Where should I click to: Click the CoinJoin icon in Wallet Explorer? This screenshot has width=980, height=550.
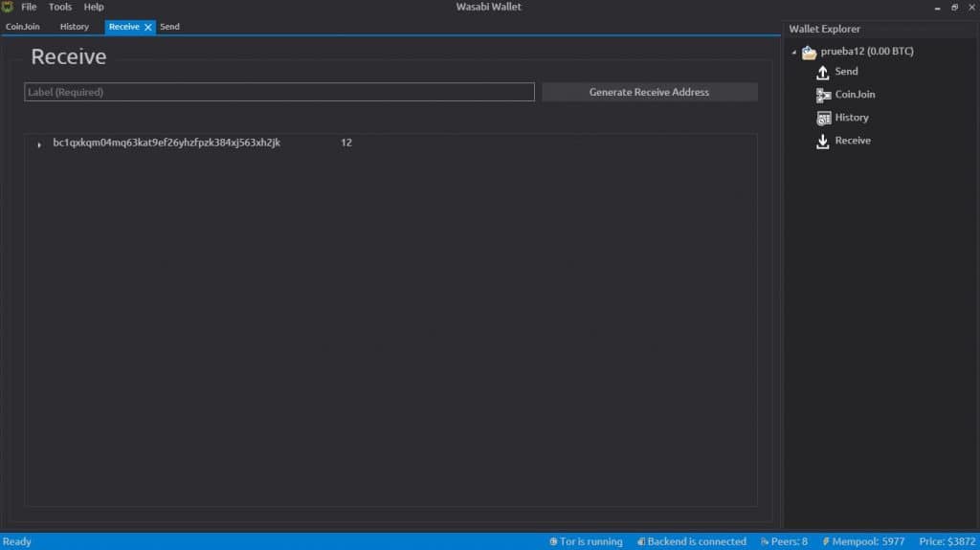(822, 96)
